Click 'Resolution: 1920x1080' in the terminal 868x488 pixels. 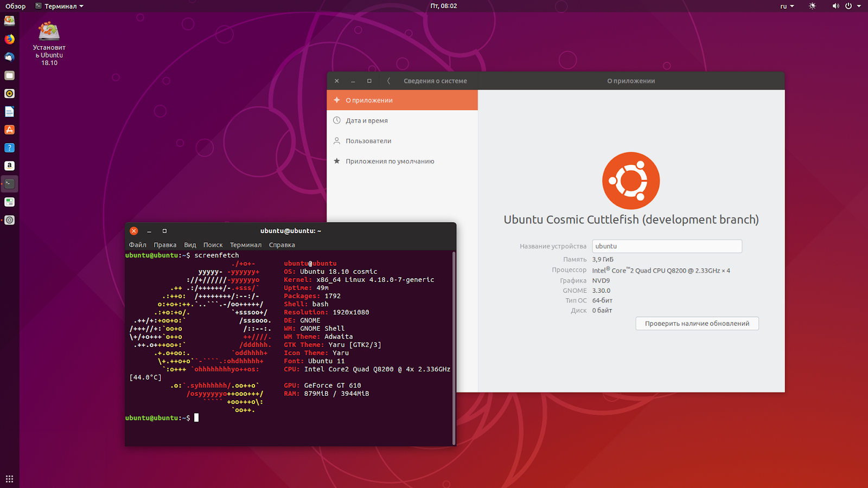pyautogui.click(x=327, y=312)
